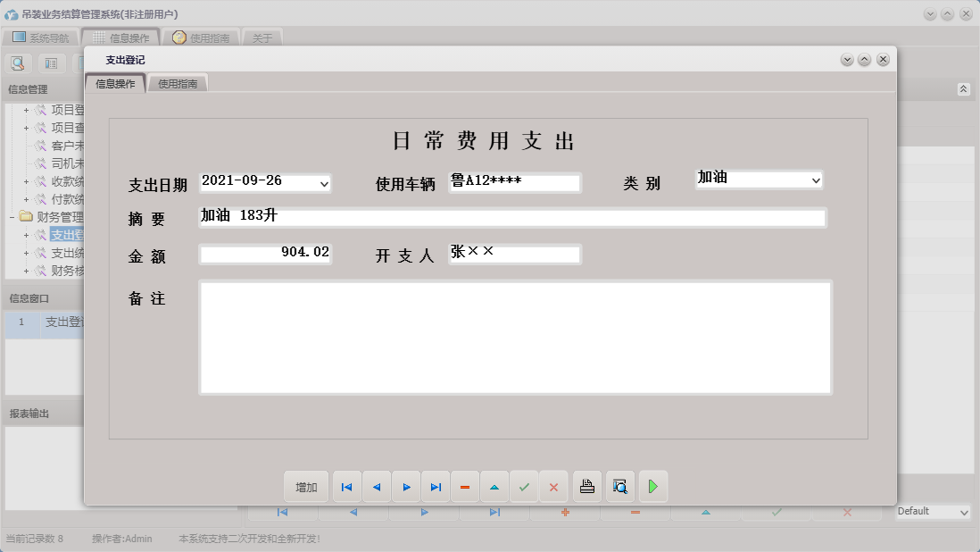Open the 支出日期 date picker dropdown
Image resolution: width=980 pixels, height=552 pixels.
coord(325,183)
